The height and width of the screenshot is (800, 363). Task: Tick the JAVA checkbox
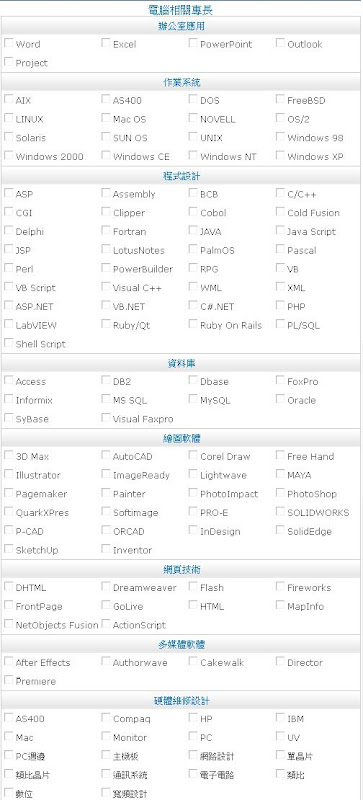193,231
